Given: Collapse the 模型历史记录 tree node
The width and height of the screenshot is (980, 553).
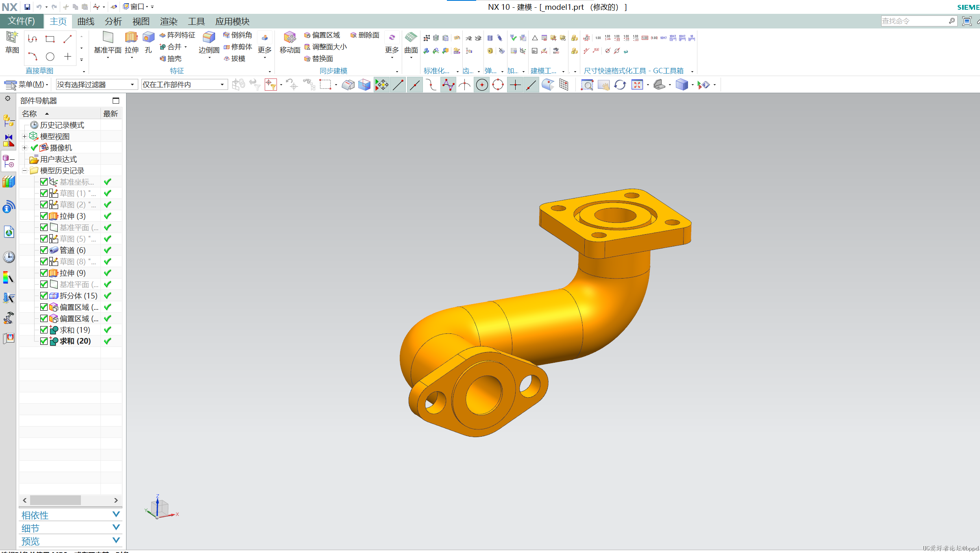Looking at the screenshot, I should tap(24, 170).
